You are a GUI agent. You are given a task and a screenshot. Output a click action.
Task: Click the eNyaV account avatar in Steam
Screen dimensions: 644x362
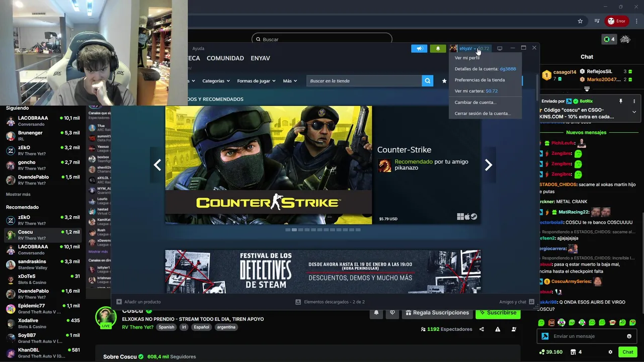coord(453,48)
